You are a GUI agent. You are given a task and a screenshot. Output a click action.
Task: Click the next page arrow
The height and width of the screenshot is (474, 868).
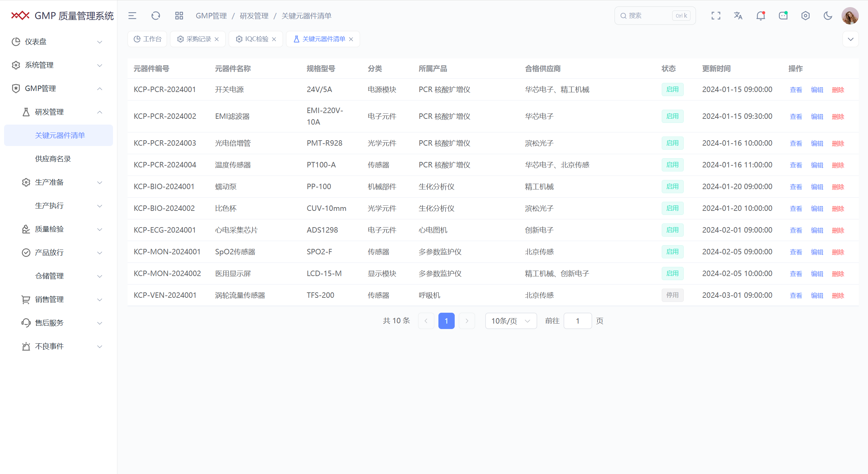pos(467,321)
